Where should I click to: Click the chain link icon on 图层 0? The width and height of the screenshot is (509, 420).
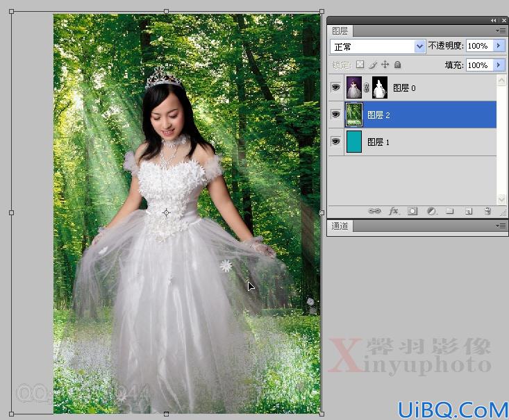click(367, 87)
